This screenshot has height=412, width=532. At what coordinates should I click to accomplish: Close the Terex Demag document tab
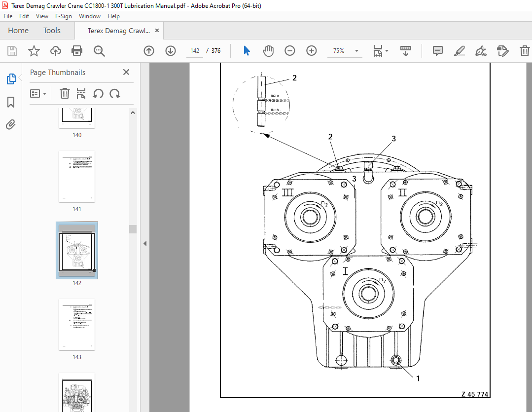click(157, 30)
